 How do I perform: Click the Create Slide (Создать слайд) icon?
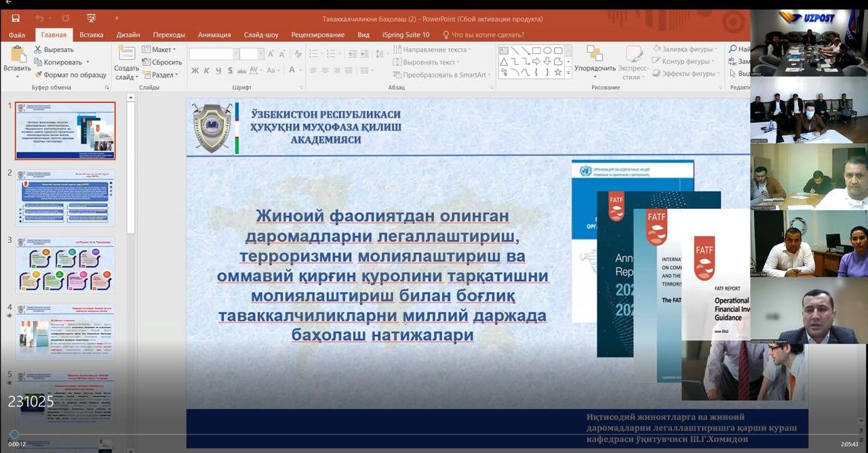[126, 54]
